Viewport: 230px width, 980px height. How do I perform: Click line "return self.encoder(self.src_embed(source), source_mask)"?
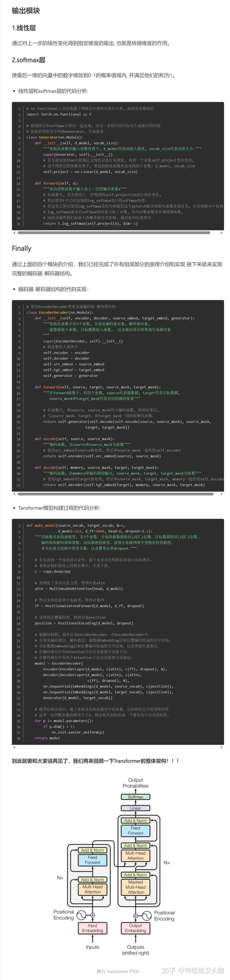(102, 456)
